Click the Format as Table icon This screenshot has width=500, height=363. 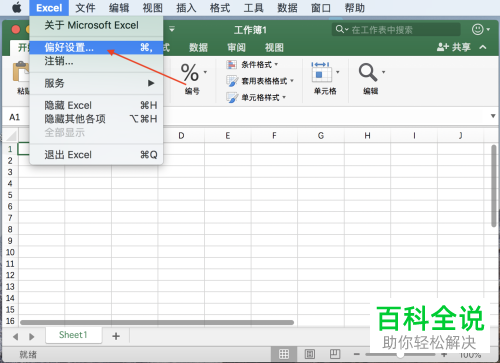coord(232,81)
